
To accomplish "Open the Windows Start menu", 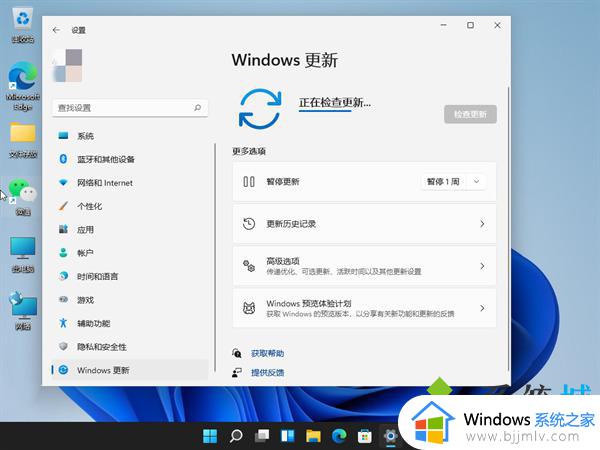I will point(210,435).
